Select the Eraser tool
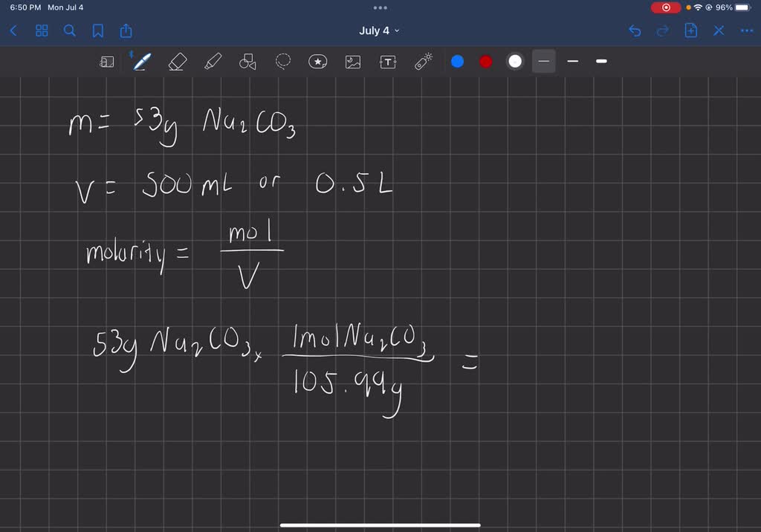The width and height of the screenshot is (761, 532). tap(177, 61)
